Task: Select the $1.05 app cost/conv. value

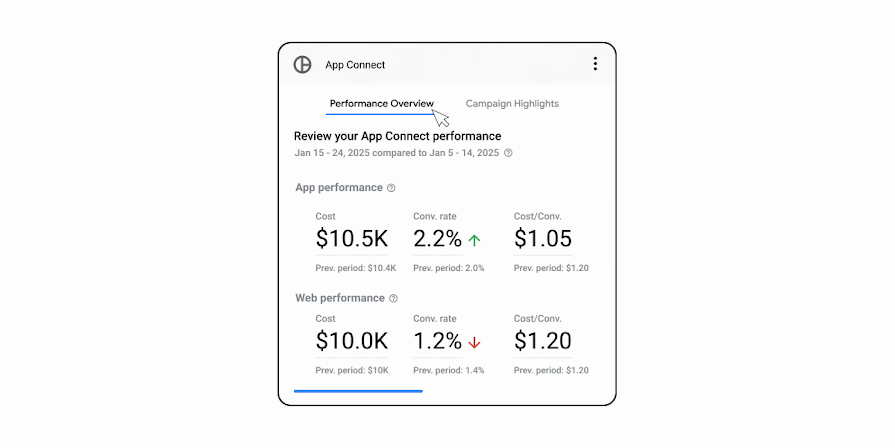Action: [542, 239]
